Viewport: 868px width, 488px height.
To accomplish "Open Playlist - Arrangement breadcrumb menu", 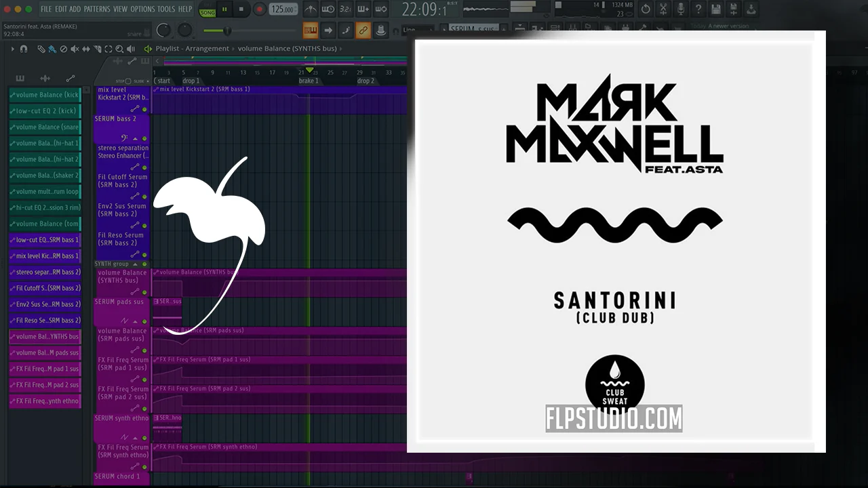I will point(193,49).
